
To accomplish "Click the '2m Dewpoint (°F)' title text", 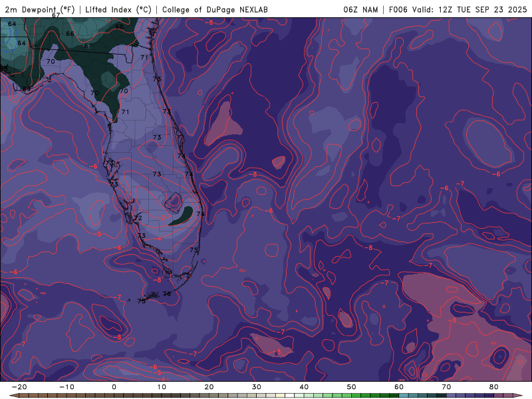I will click(x=40, y=10).
